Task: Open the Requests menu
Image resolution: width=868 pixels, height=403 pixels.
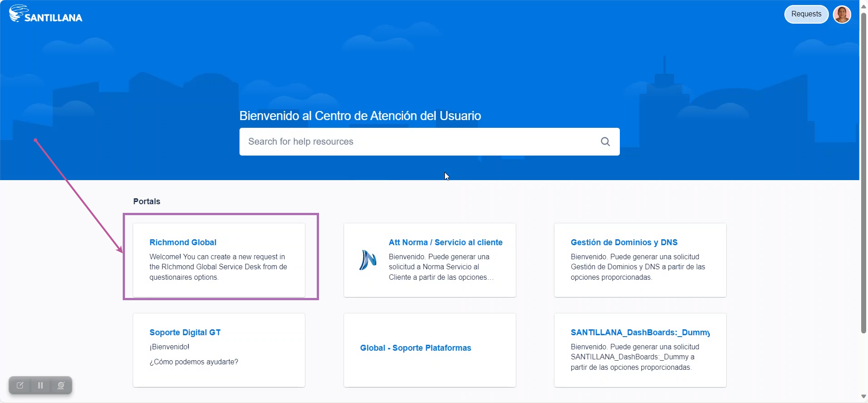Action: pos(806,14)
